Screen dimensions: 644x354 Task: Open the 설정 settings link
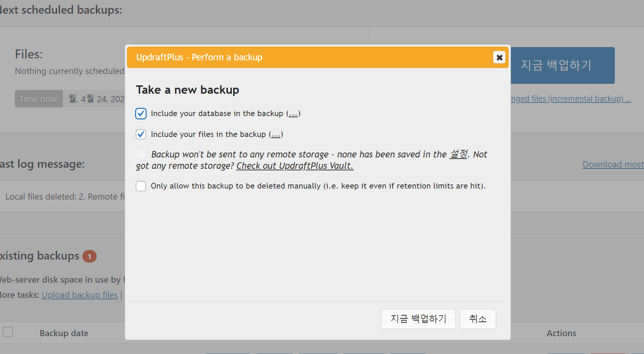click(458, 154)
